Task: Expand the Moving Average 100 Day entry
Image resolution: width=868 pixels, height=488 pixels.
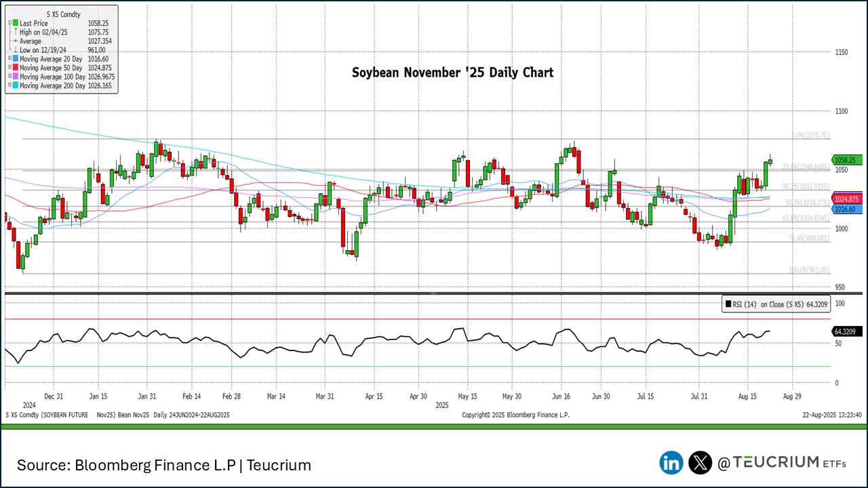Action: [x=9, y=77]
